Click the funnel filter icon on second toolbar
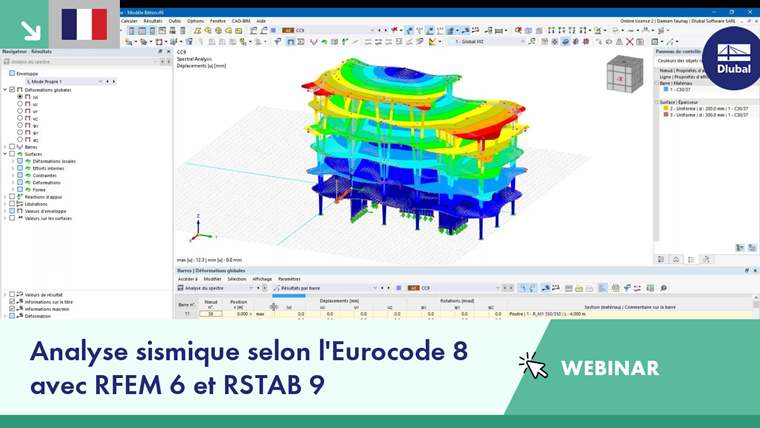This screenshot has width=760, height=428. pyautogui.click(x=278, y=42)
